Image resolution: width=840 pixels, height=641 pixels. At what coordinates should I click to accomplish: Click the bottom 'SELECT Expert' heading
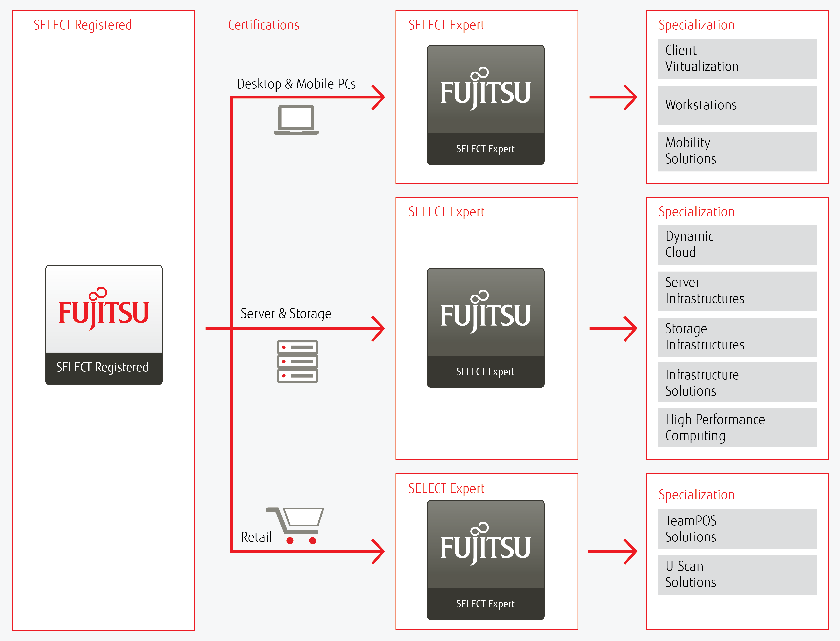[446, 489]
